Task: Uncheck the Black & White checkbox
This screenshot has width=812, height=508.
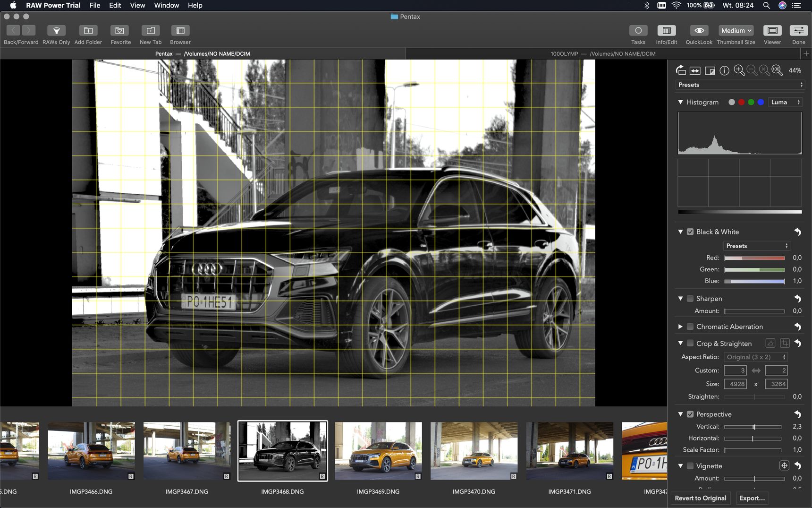Action: pos(690,232)
